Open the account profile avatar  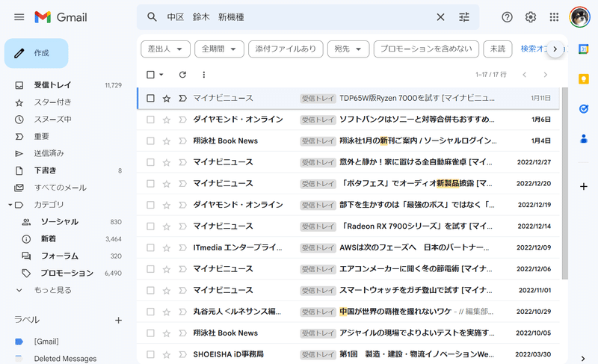click(580, 17)
